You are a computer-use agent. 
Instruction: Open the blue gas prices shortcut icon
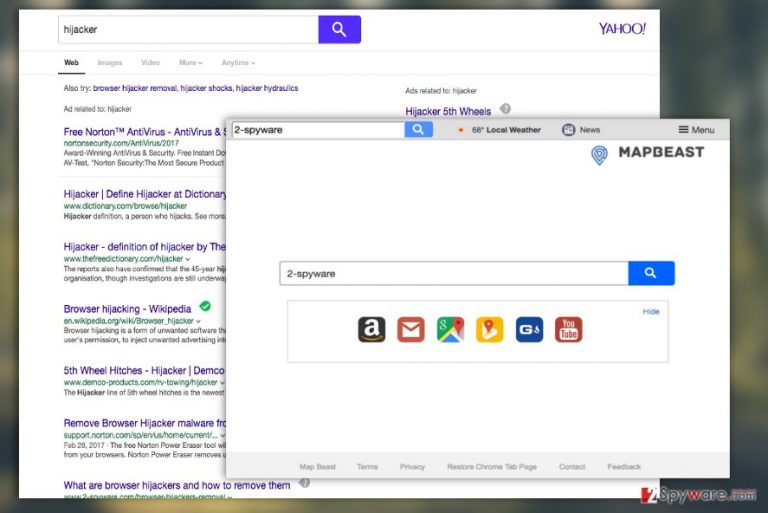point(529,329)
